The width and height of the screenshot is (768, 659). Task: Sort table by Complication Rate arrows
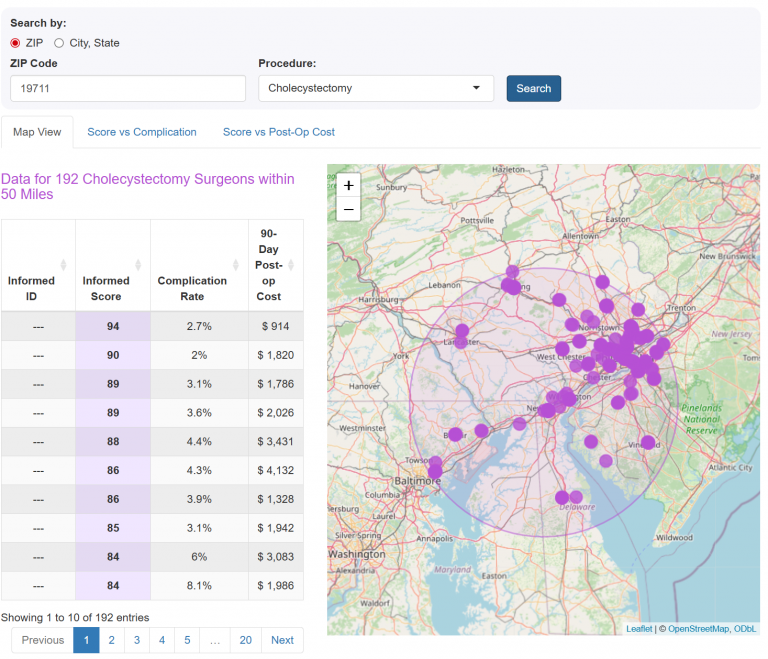pos(236,265)
